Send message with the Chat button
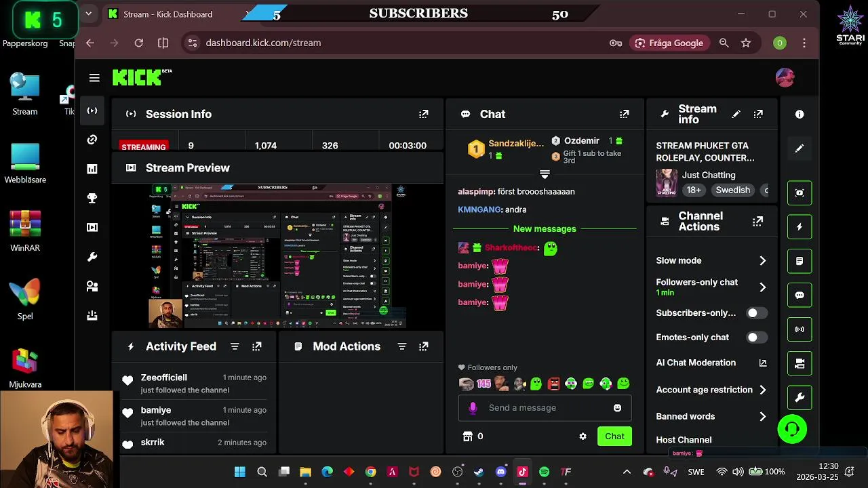Image resolution: width=868 pixels, height=488 pixels. (x=614, y=436)
